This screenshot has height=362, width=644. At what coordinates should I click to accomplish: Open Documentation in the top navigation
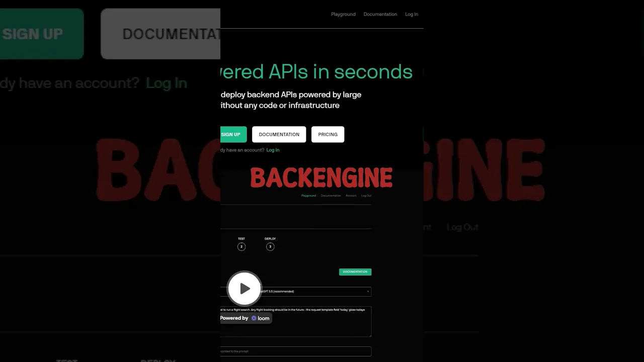coord(380,14)
